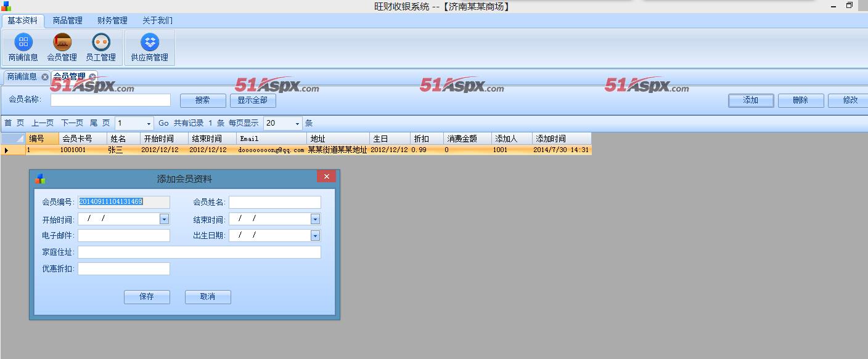The width and height of the screenshot is (868, 359).
Task: Save the new member with 保存
Action: 147,297
